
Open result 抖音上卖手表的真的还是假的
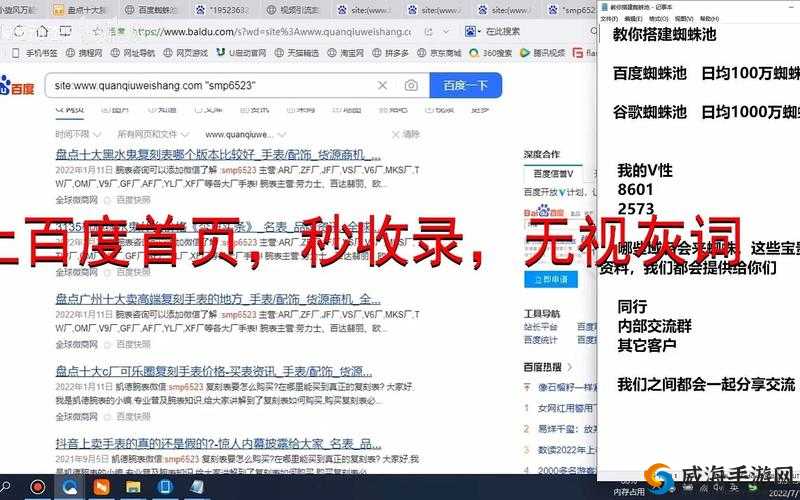tap(218, 443)
